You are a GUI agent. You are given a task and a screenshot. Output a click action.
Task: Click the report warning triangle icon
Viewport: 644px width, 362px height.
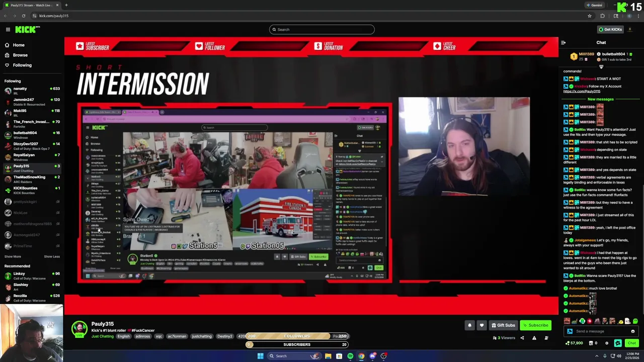point(534,338)
